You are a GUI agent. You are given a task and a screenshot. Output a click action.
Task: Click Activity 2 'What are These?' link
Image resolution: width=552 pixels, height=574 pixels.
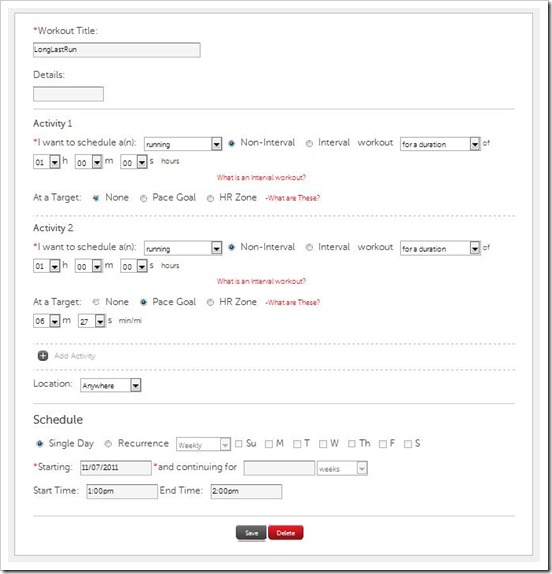tap(293, 302)
